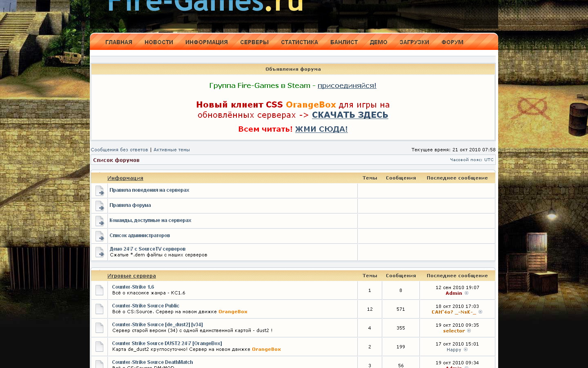588x368 pixels.
Task: Click Текущее время 21 окт 2010 text
Action: tap(453, 150)
